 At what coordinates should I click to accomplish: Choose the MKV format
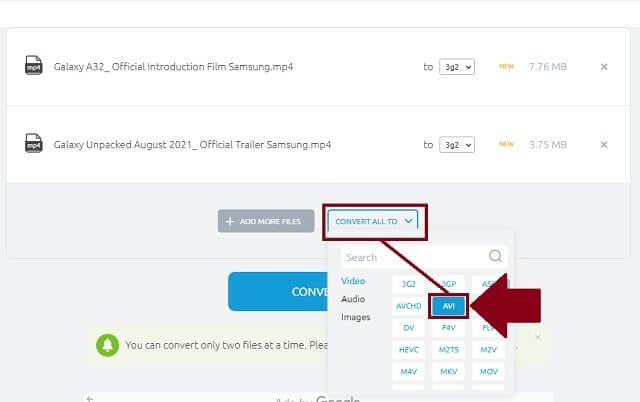(x=448, y=372)
